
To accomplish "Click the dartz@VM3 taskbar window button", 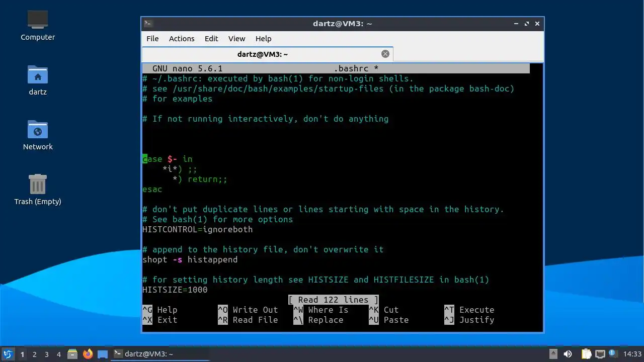I will [160, 354].
